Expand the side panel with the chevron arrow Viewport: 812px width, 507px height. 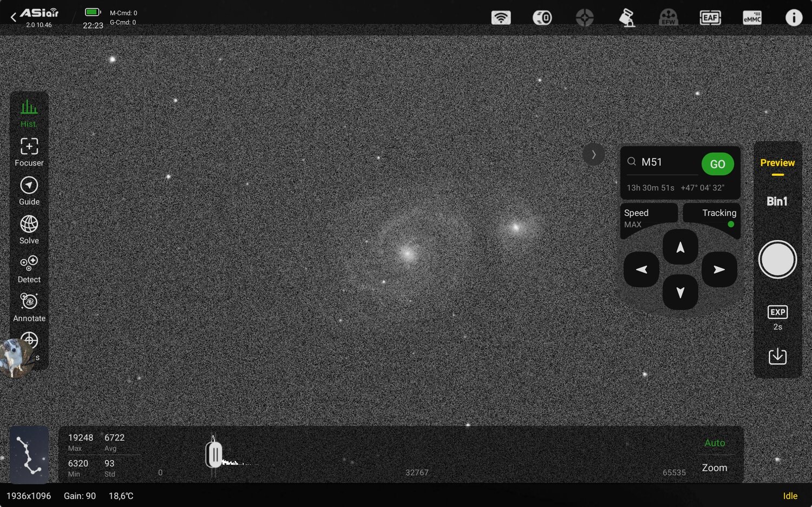point(594,154)
